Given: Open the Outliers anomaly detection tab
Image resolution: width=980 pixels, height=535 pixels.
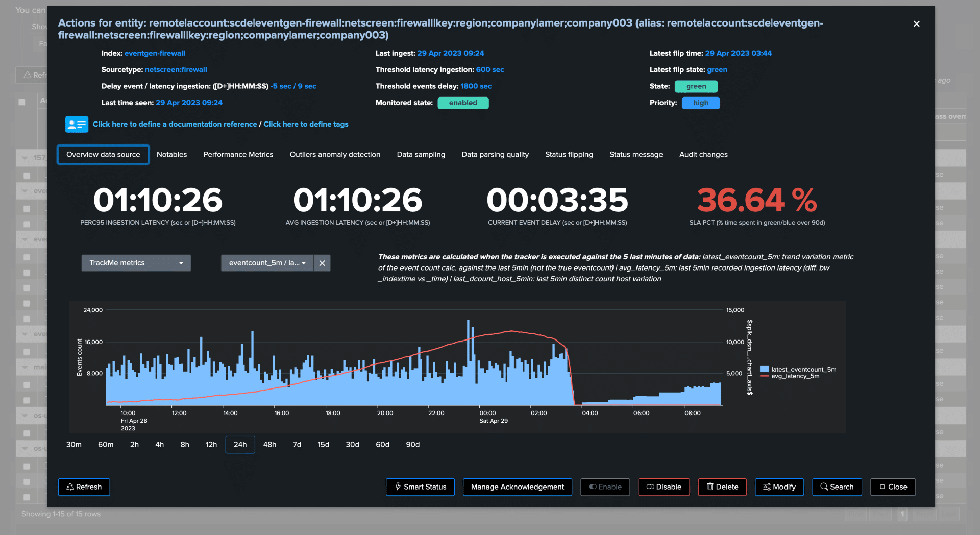Looking at the screenshot, I should [335, 154].
